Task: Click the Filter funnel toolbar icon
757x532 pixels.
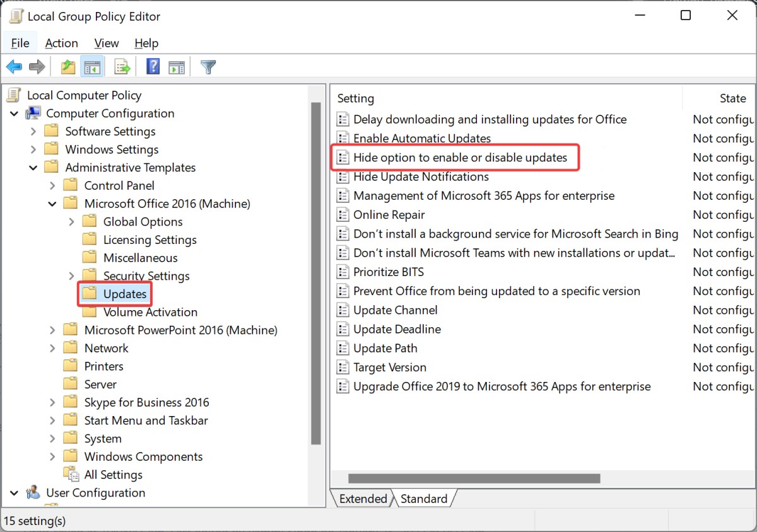Action: (x=208, y=67)
